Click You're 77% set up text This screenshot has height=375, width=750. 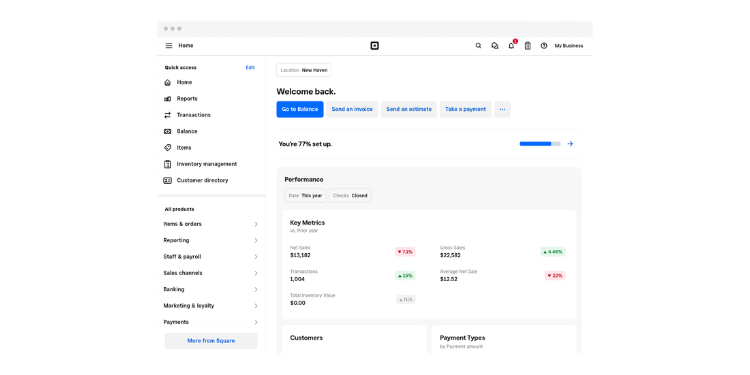[305, 144]
